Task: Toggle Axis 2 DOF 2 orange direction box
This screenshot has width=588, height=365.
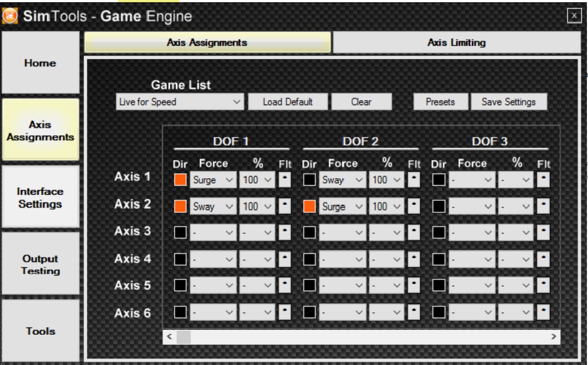Action: [309, 206]
